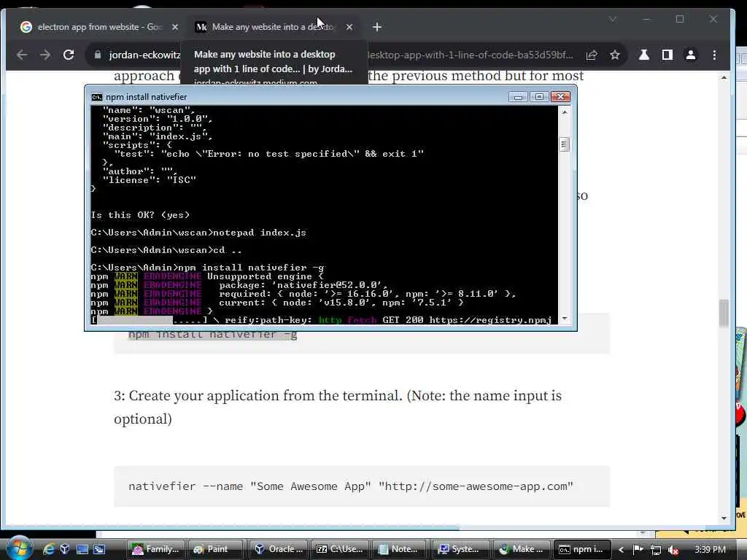
Task: Open a new Chrome tab
Action: [x=377, y=27]
